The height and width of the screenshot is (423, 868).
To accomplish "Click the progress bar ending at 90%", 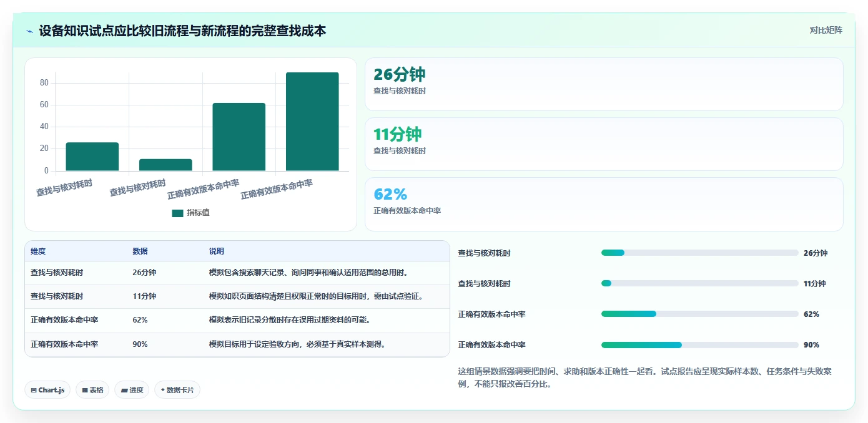I will [699, 345].
